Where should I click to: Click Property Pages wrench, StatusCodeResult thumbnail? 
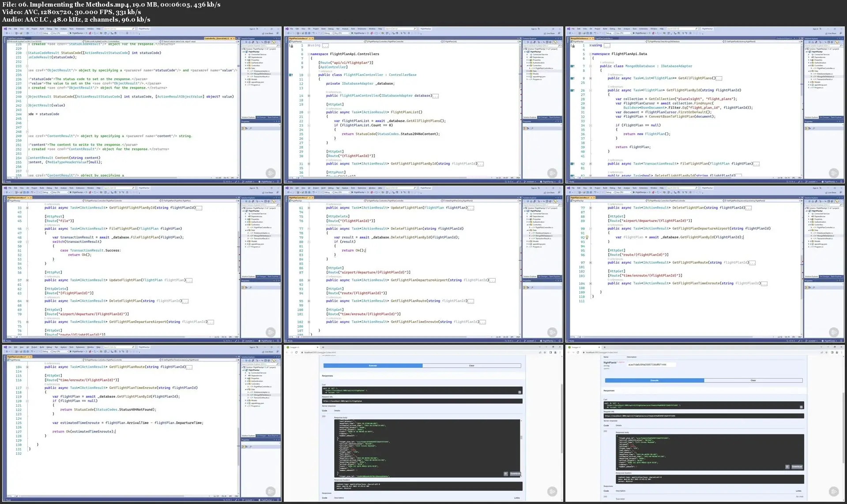(251, 128)
